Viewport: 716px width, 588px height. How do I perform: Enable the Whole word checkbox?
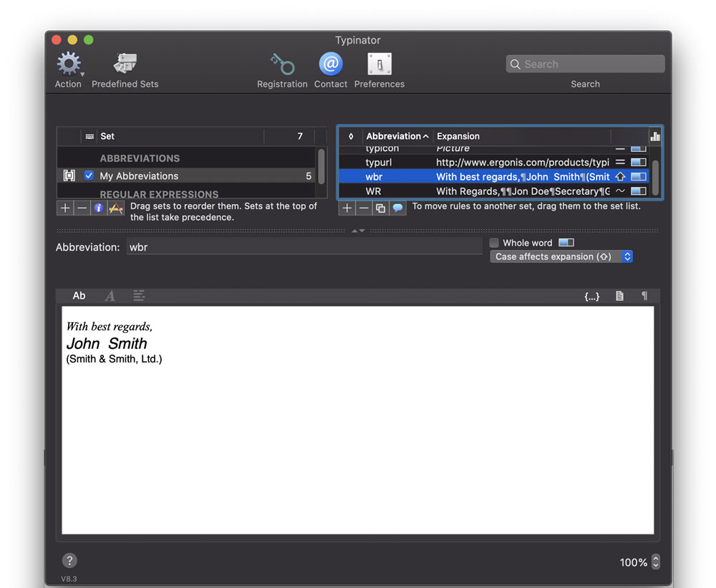click(494, 243)
